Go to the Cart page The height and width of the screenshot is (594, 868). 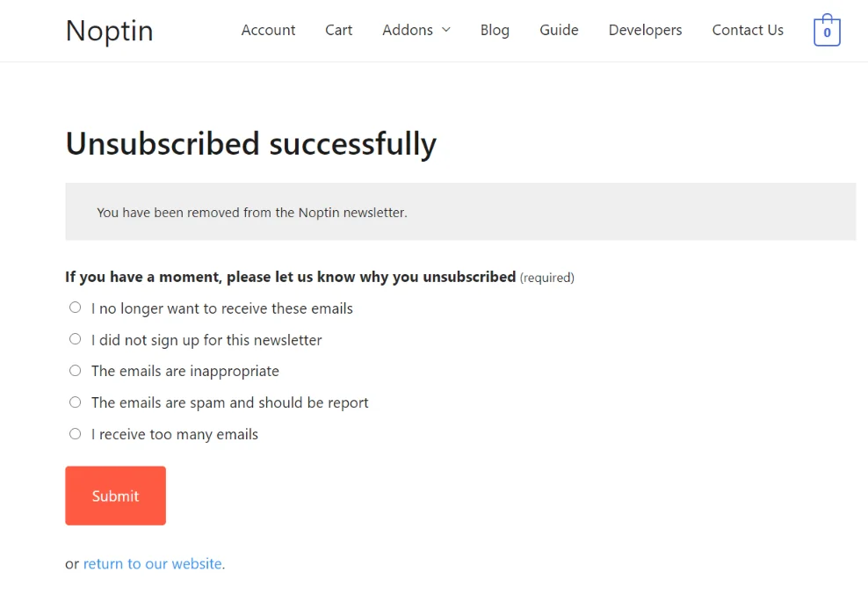[x=338, y=30]
